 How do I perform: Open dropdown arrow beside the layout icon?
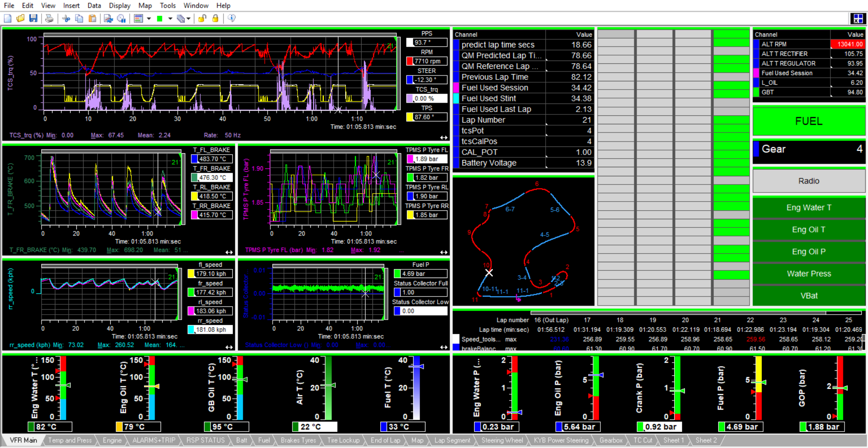coord(149,19)
